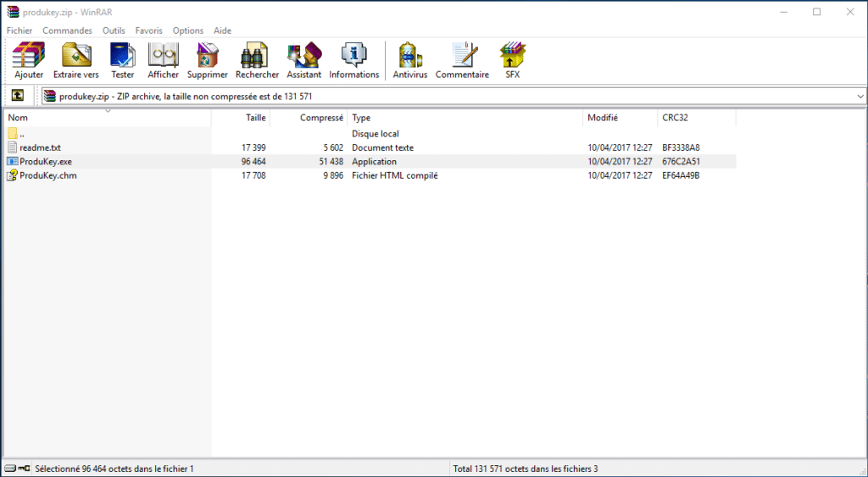Click the 'Application' type cell
Screen dimensions: 868x477
[374, 162]
